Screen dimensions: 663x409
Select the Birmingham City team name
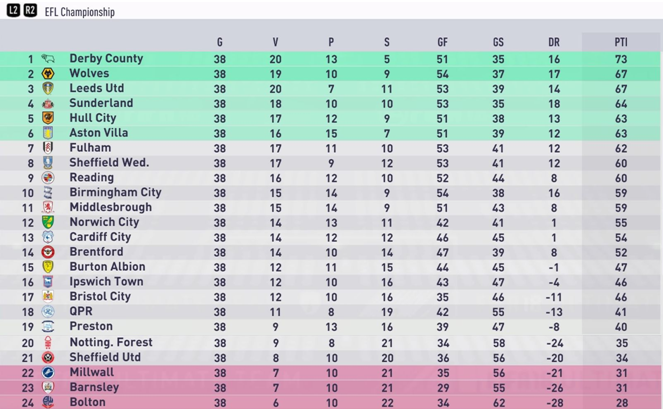pos(115,192)
